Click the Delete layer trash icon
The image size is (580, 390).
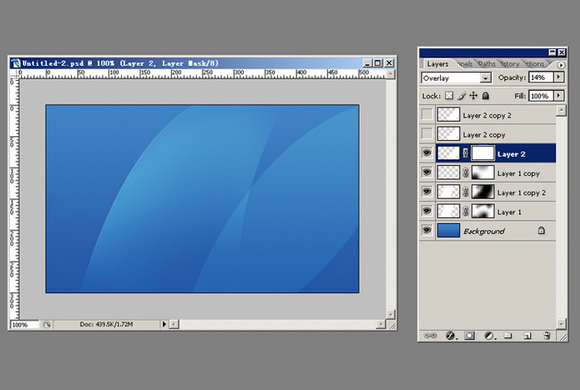pyautogui.click(x=547, y=336)
